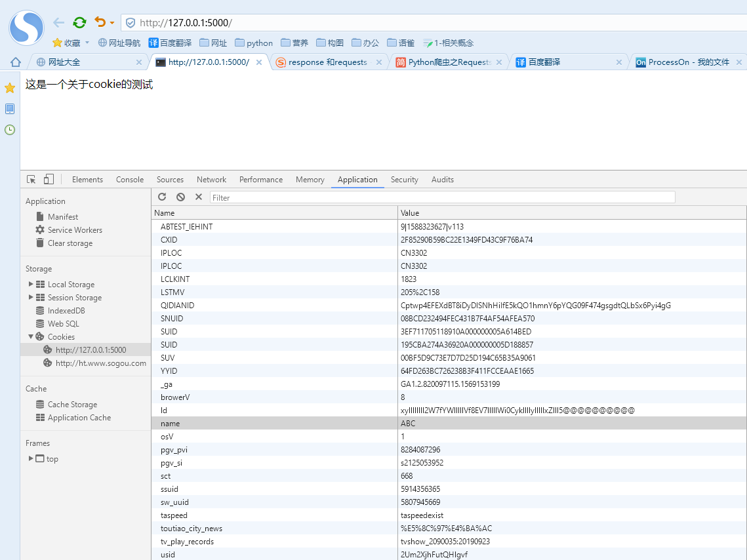747x560 pixels.
Task: Click the orange undo arrow icon
Action: point(100,22)
